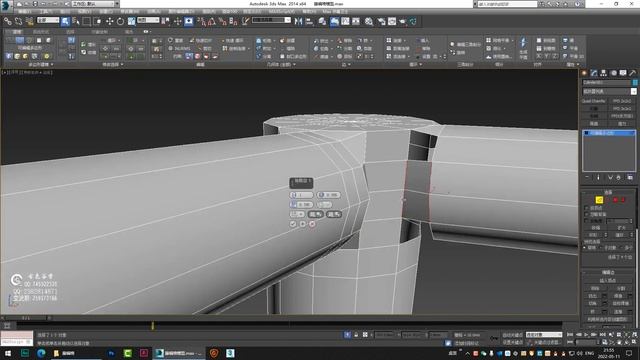Image resolution: width=640 pixels, height=360 pixels.
Task: Open the selection filter dropdown
Action: (48, 20)
